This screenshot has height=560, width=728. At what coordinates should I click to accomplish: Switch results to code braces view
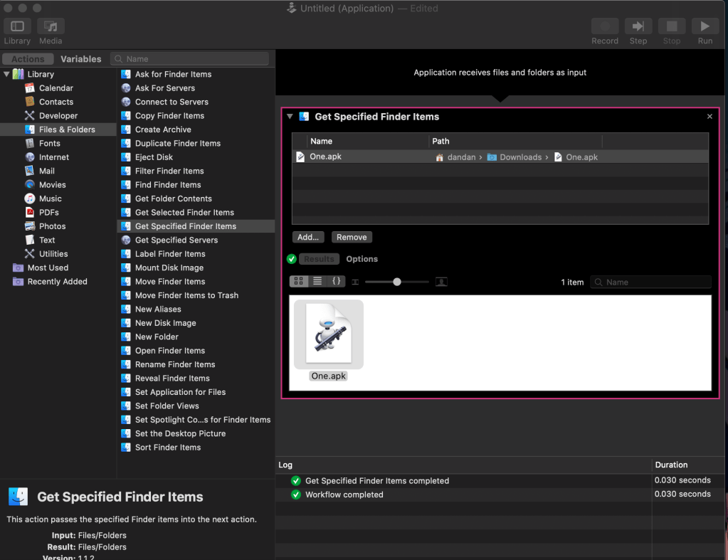pyautogui.click(x=337, y=282)
